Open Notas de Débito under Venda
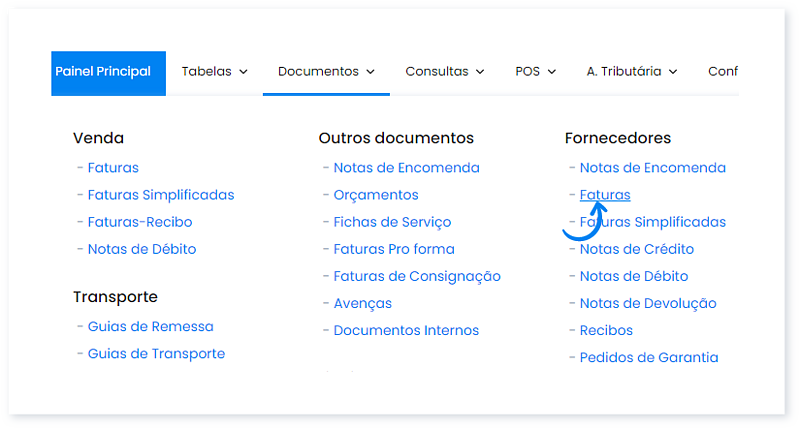 pos(141,249)
